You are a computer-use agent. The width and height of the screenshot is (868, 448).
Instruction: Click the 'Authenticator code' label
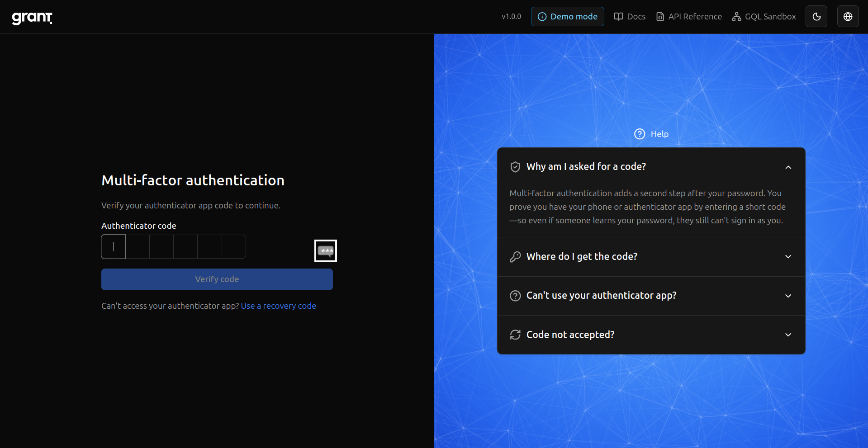[x=139, y=226]
